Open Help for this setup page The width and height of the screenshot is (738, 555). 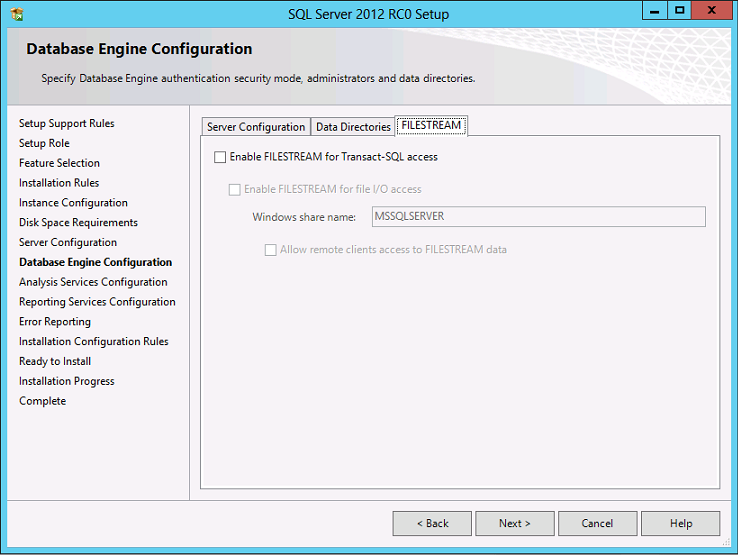click(x=681, y=523)
